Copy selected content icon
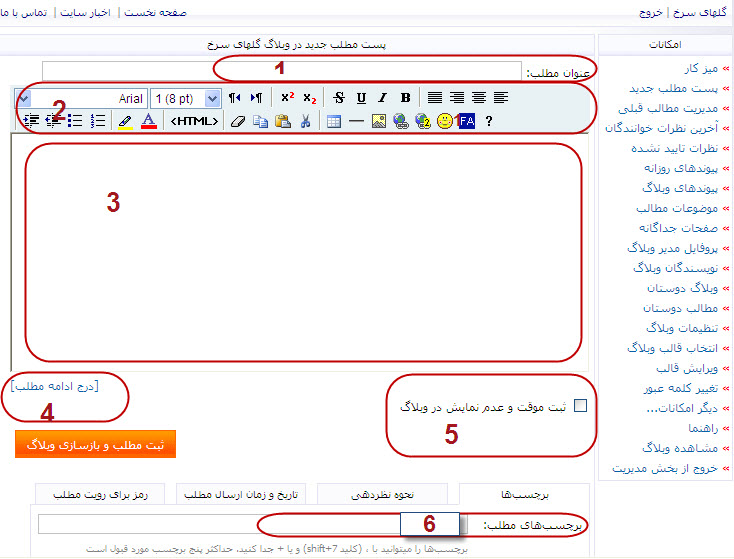This screenshot has height=559, width=734. click(260, 121)
